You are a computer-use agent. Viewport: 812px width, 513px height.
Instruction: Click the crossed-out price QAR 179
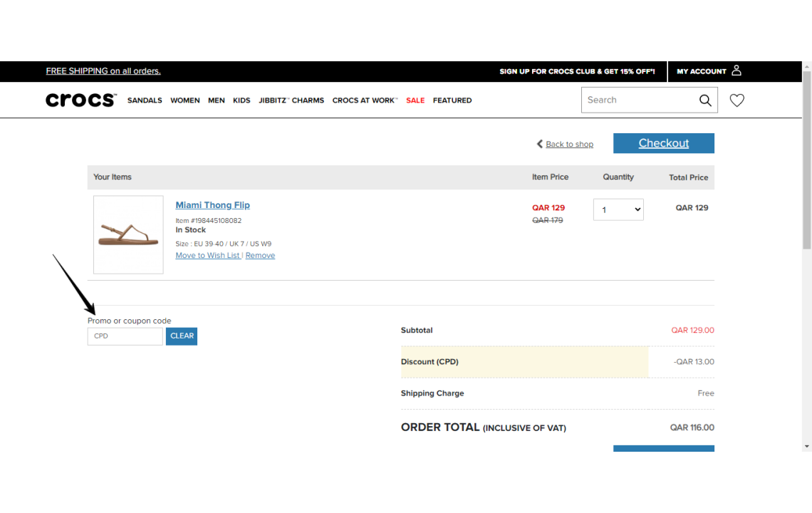pyautogui.click(x=547, y=220)
